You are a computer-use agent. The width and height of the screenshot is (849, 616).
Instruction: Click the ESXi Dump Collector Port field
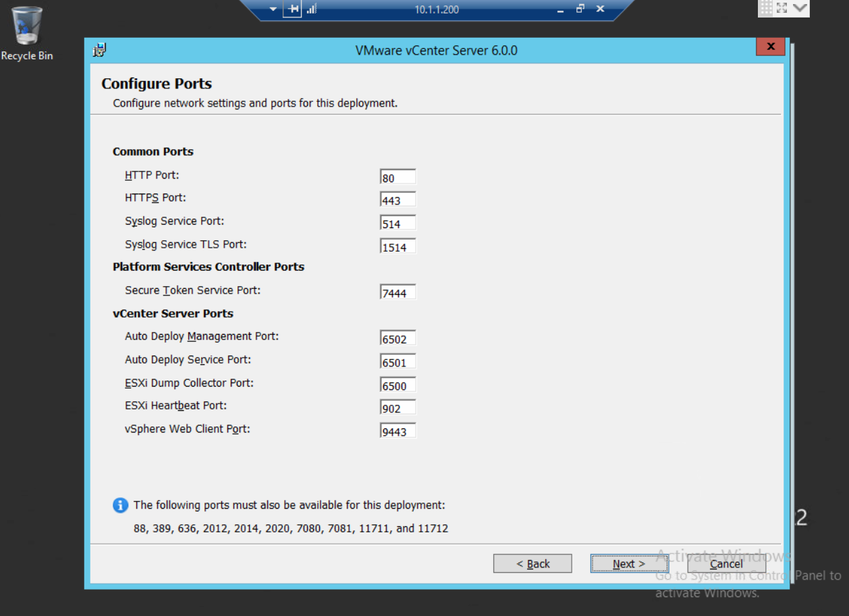coord(398,385)
